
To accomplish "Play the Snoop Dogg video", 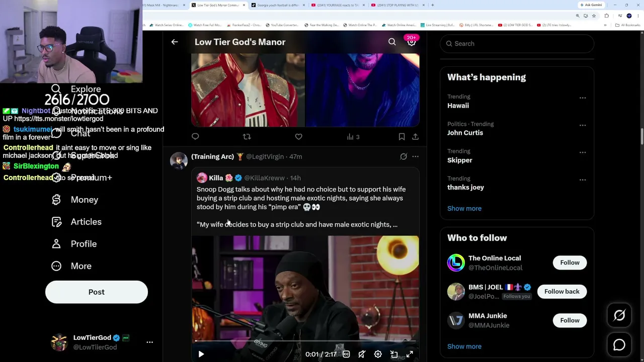I will coord(201,354).
